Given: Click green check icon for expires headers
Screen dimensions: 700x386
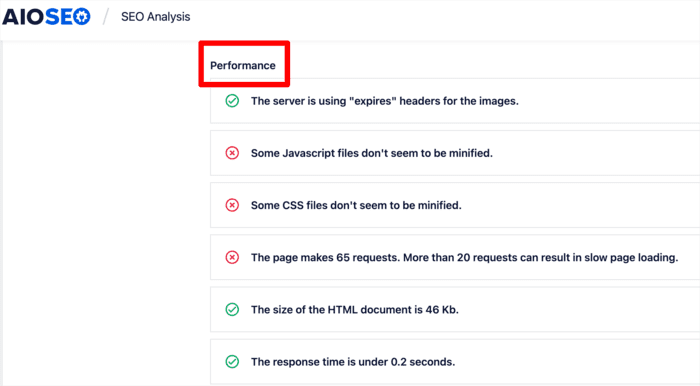Looking at the screenshot, I should [232, 101].
